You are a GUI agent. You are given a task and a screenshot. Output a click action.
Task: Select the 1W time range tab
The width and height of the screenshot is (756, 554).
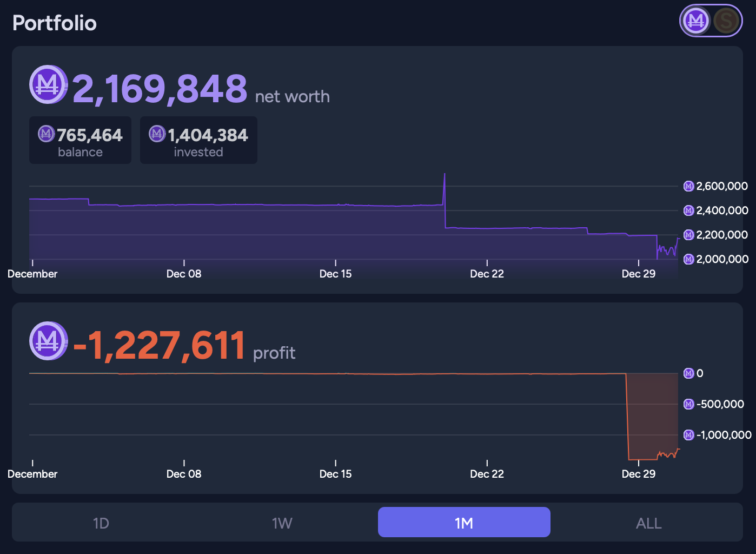pyautogui.click(x=282, y=523)
